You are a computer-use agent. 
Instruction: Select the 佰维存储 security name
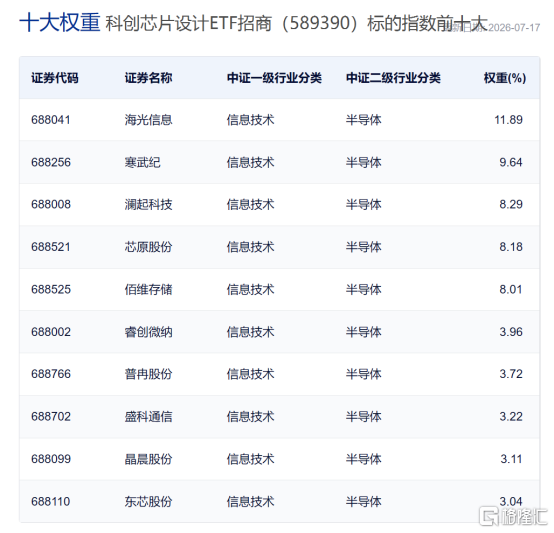(148, 289)
